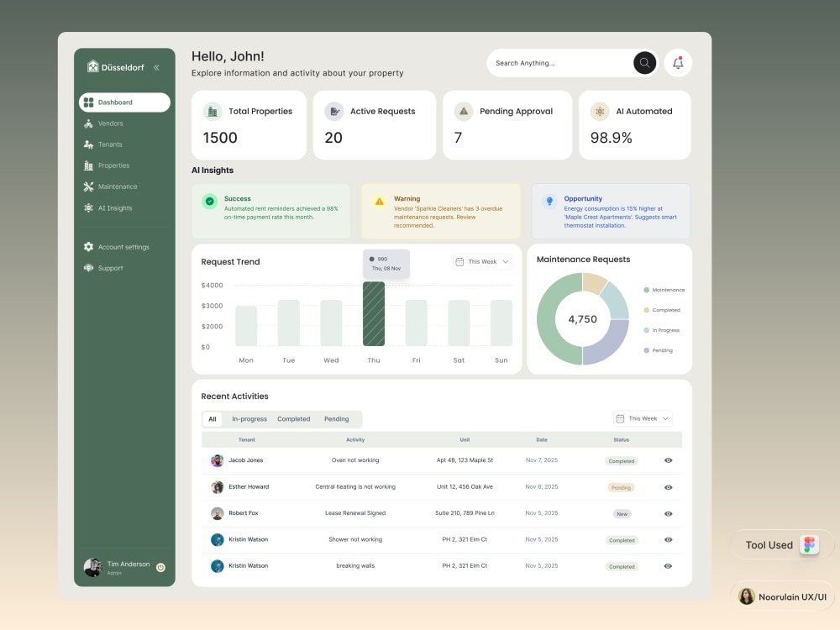
Task: Click Tim Anderson's profile avatar
Action: 92,567
